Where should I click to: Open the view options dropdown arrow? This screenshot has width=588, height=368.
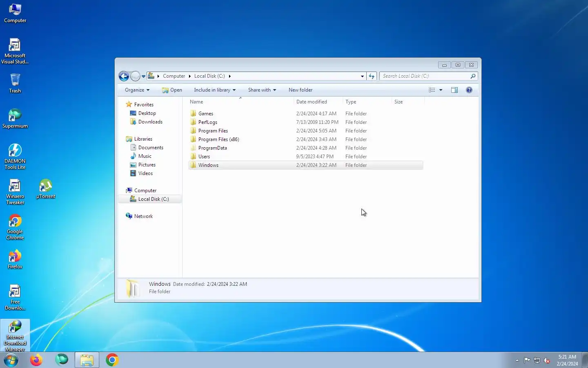coord(441,90)
